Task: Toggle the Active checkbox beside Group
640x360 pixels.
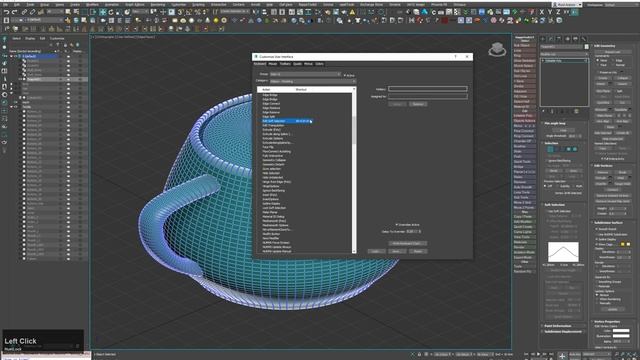Action: (x=345, y=76)
